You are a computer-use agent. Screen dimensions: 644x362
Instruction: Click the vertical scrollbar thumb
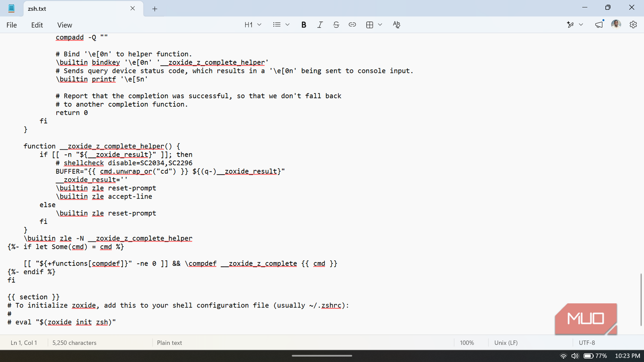pos(641,299)
